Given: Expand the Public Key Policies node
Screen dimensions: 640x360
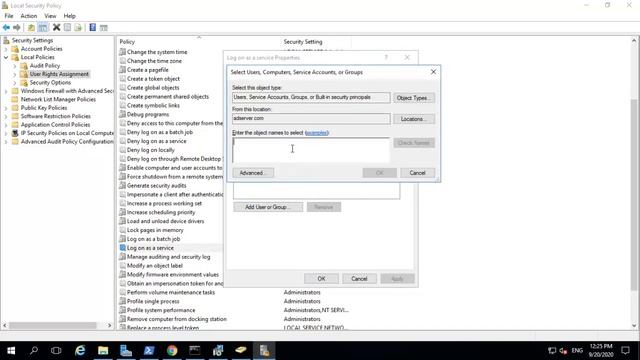Looking at the screenshot, I should point(6,108).
